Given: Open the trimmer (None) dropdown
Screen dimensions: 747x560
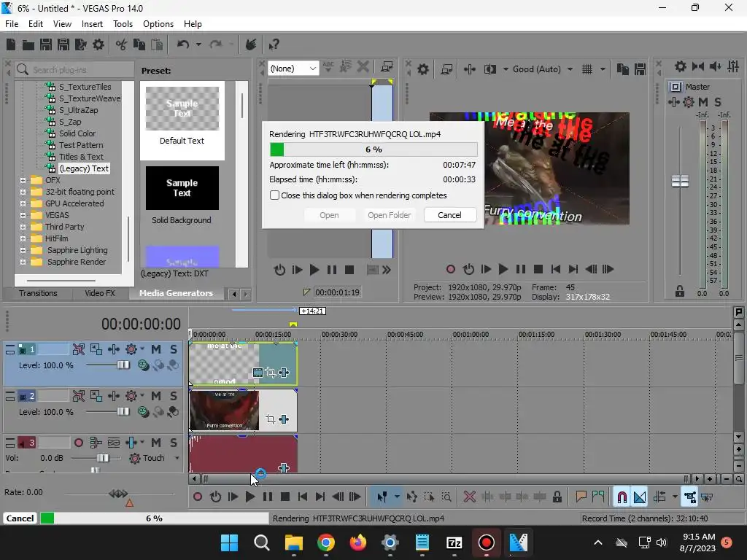Looking at the screenshot, I should [293, 69].
